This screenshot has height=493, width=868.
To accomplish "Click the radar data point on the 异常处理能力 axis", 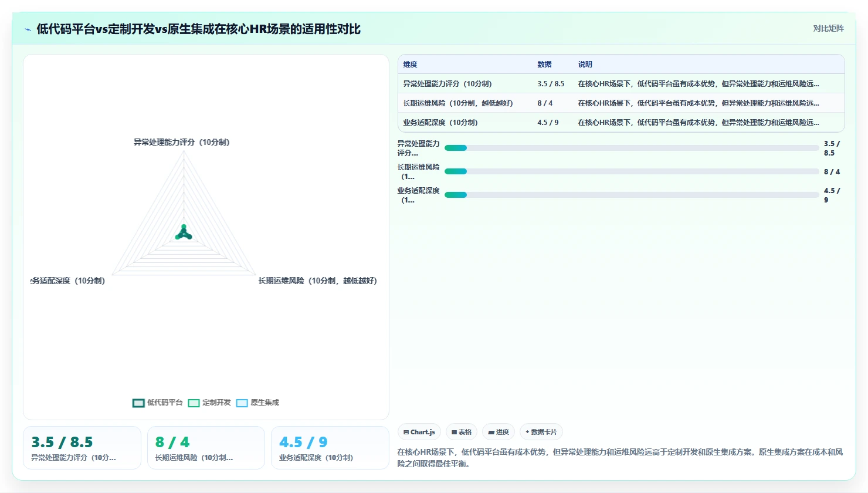I will (184, 227).
